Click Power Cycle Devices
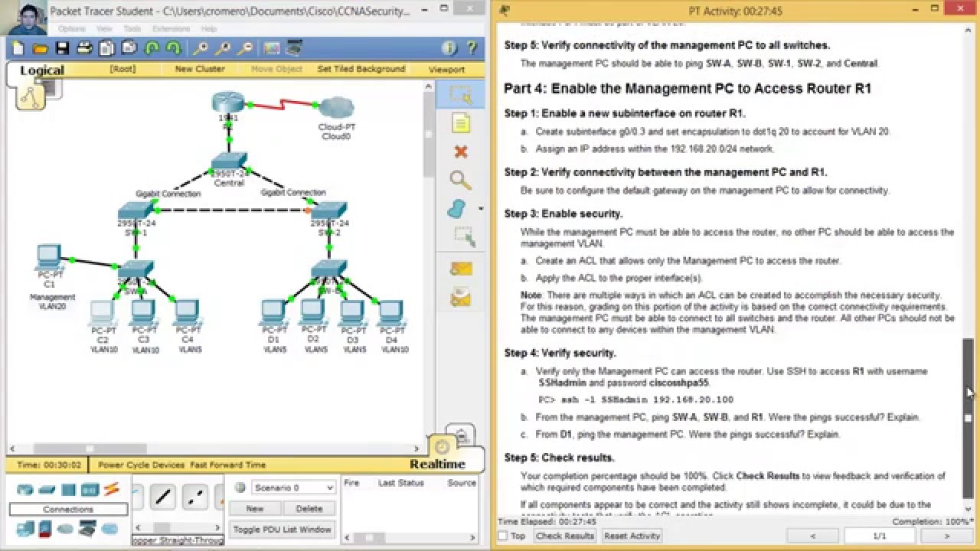The width and height of the screenshot is (980, 551). (x=141, y=465)
